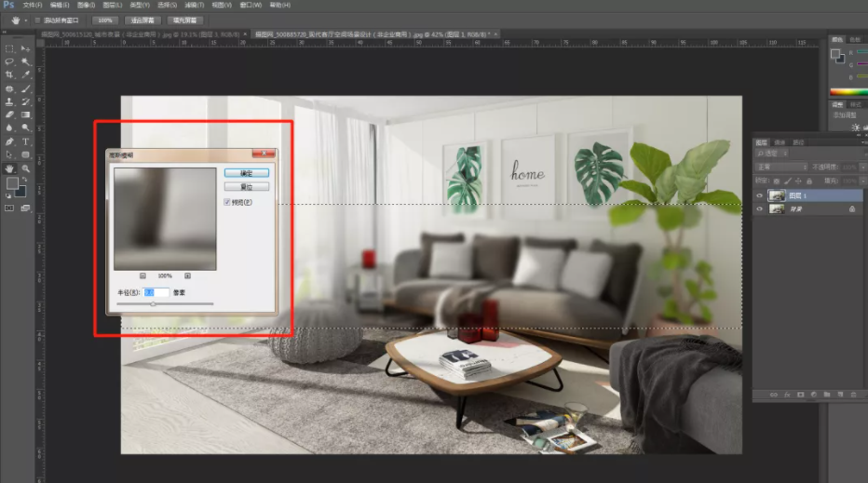Screen dimensions: 868x483
Task: Select the Lasso tool
Action: [9, 61]
